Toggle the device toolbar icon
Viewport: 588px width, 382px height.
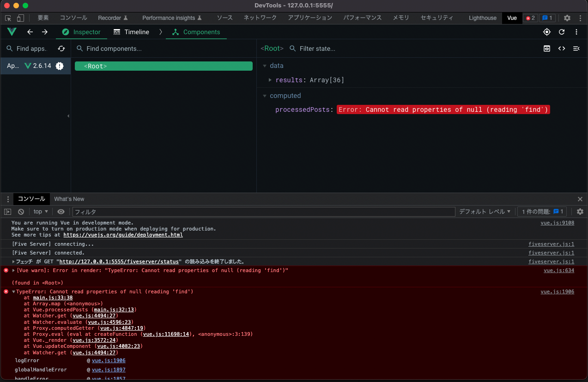[20, 18]
